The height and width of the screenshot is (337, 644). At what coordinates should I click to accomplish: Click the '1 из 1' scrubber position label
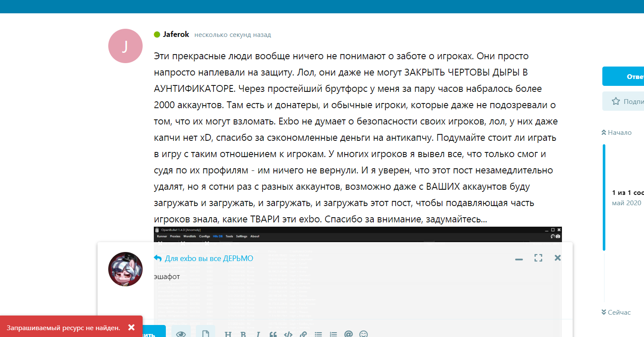point(628,193)
